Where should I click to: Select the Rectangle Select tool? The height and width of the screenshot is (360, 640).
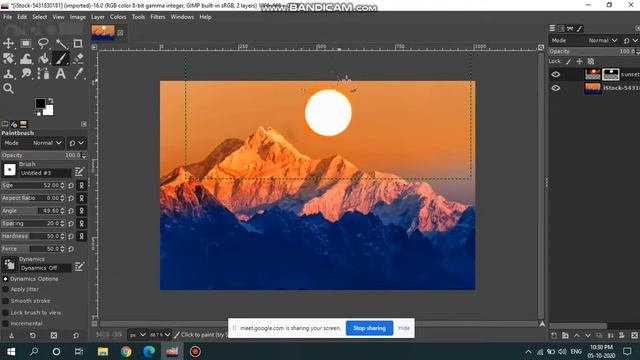pyautogui.click(x=26, y=43)
